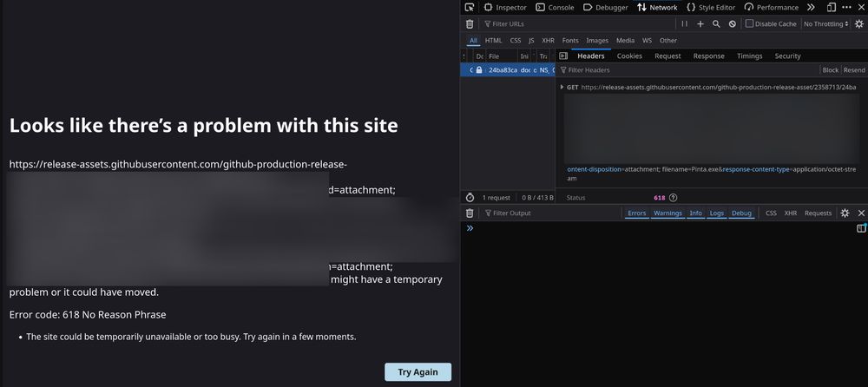Click the File column header

502,56
